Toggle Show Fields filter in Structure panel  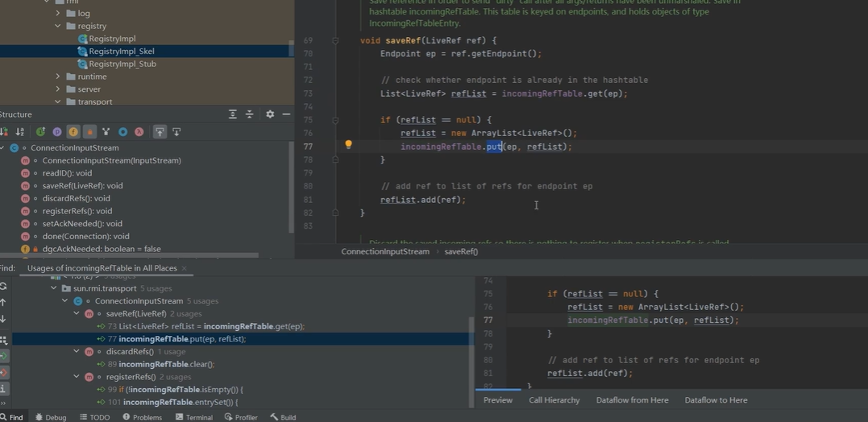pyautogui.click(x=73, y=132)
